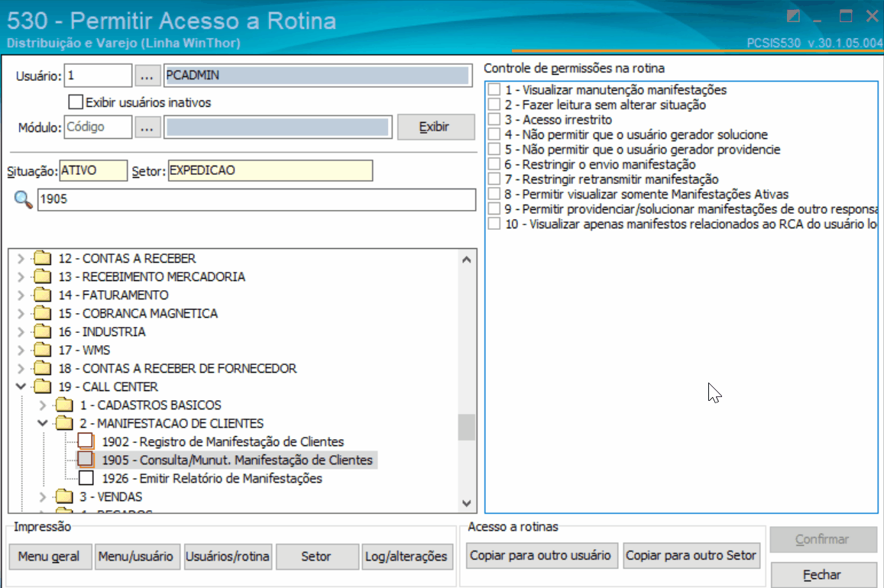Viewport: 884px width, 588px height.
Task: Select 1926 - Emitir Relatório de Manifestações row
Action: (212, 478)
